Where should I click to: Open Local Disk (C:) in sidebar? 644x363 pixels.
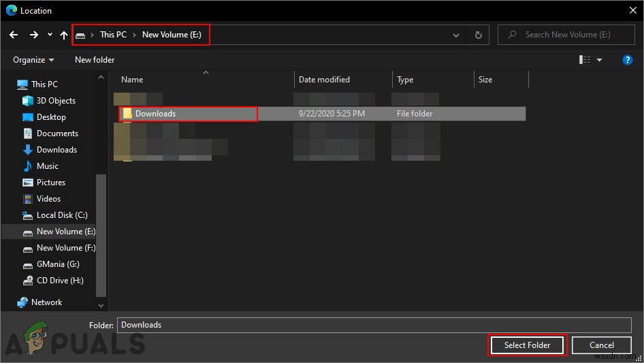(x=62, y=215)
